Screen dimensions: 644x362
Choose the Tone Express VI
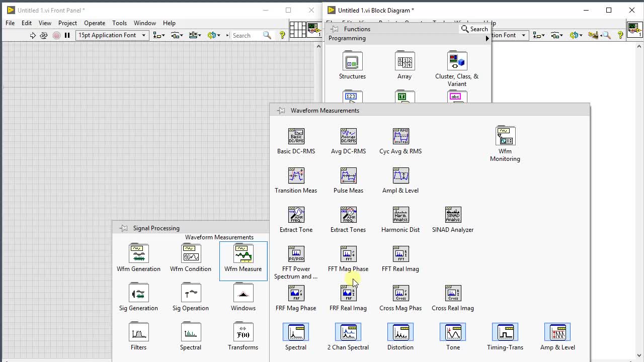coord(453,332)
